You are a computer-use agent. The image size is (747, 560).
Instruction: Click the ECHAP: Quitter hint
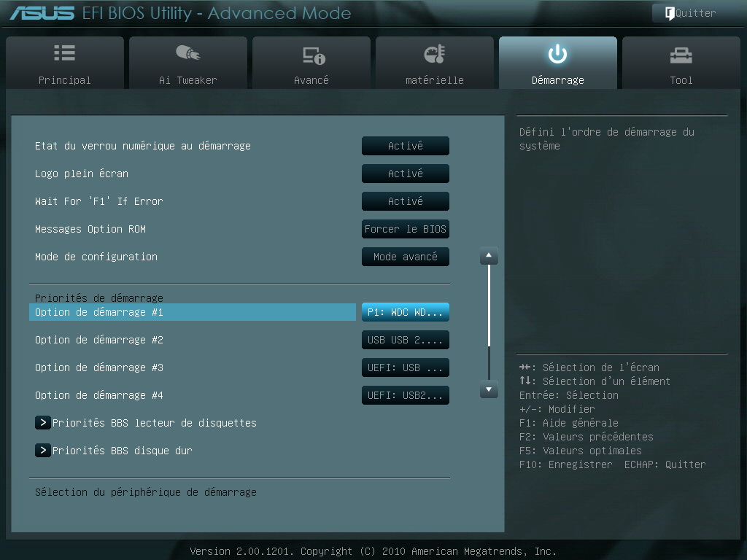tap(665, 464)
